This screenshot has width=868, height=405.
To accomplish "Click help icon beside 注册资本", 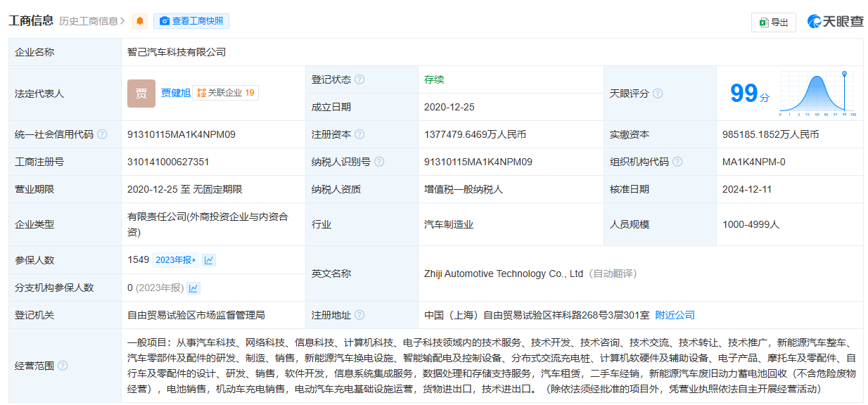I will [359, 134].
